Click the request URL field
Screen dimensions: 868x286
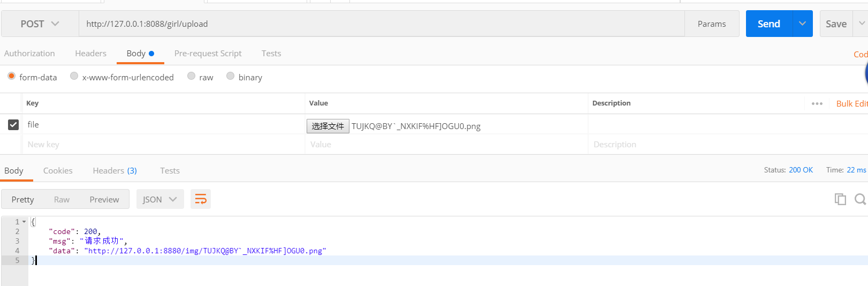382,24
